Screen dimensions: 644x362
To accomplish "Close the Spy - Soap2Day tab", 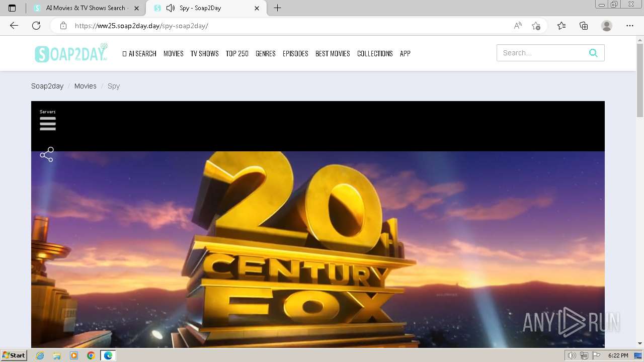I will point(257,8).
